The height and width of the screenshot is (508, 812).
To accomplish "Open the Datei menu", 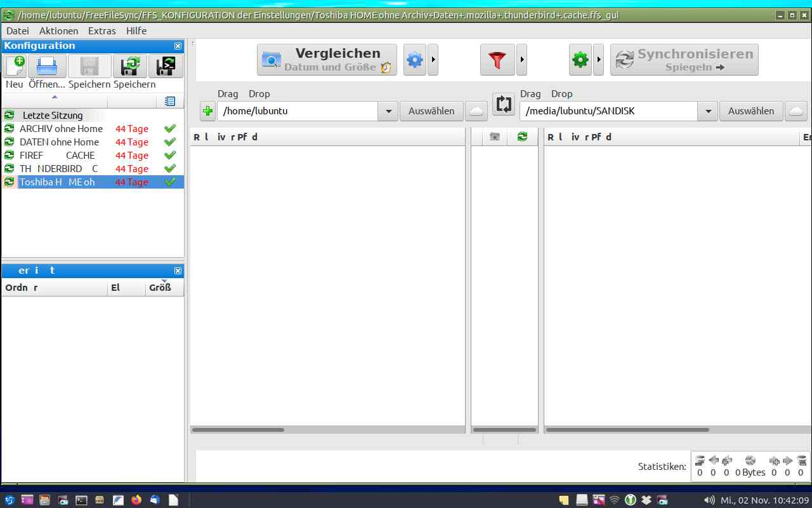I will tap(18, 30).
